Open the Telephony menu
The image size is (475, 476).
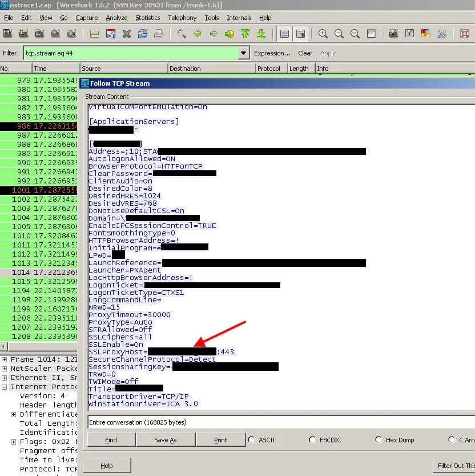182,18
